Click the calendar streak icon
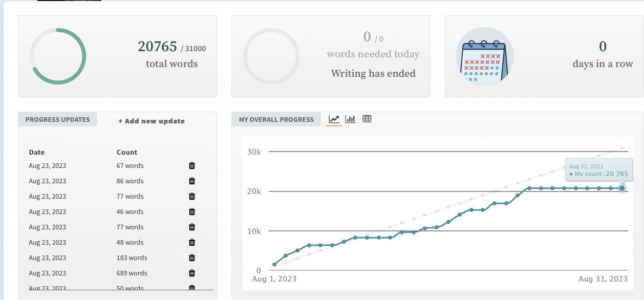644x300 pixels. coord(484,56)
